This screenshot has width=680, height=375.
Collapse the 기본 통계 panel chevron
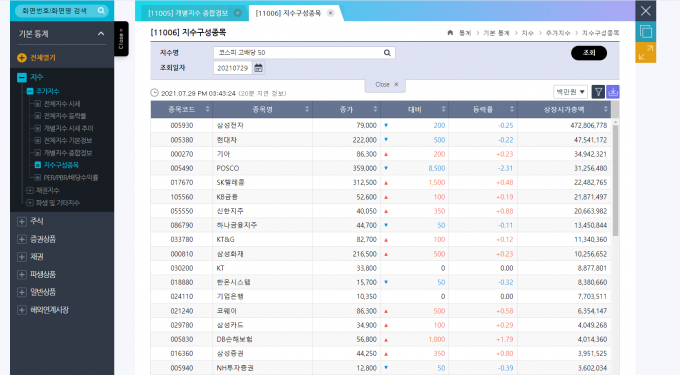coord(101,34)
